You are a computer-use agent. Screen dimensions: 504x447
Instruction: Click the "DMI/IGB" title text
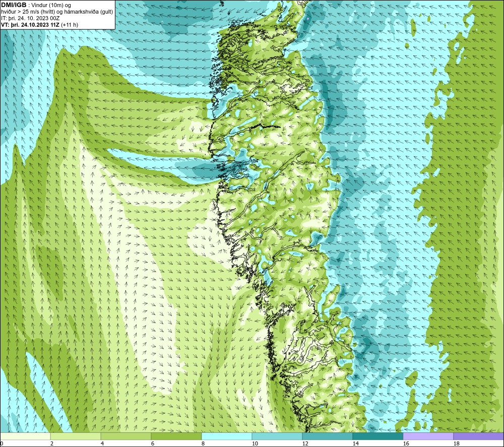coord(14,5)
